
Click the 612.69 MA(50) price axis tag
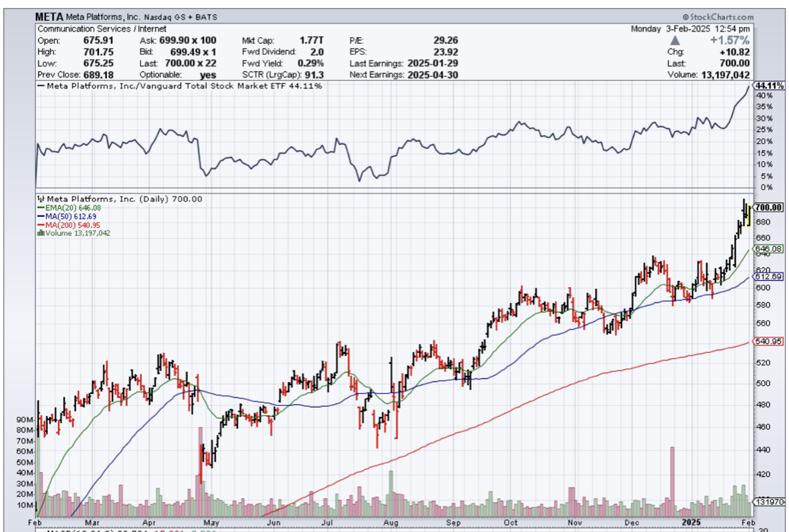[x=769, y=277]
